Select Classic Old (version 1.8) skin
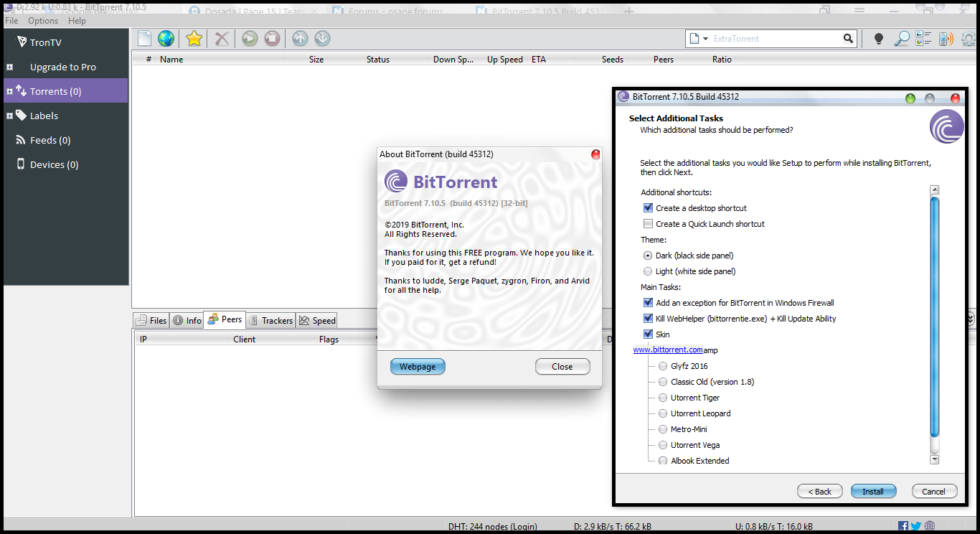Screen dimensions: 980x534 663,381
